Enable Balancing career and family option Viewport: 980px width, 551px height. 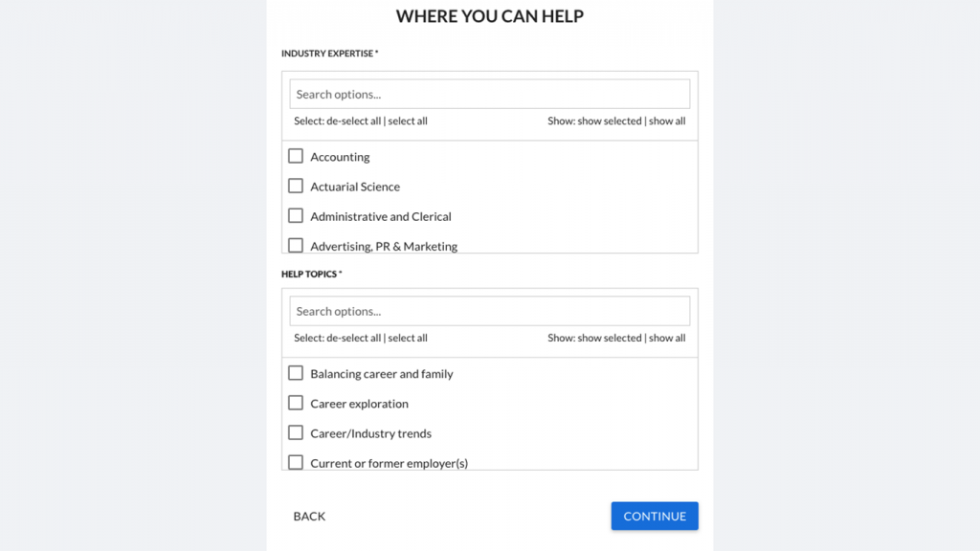(296, 373)
